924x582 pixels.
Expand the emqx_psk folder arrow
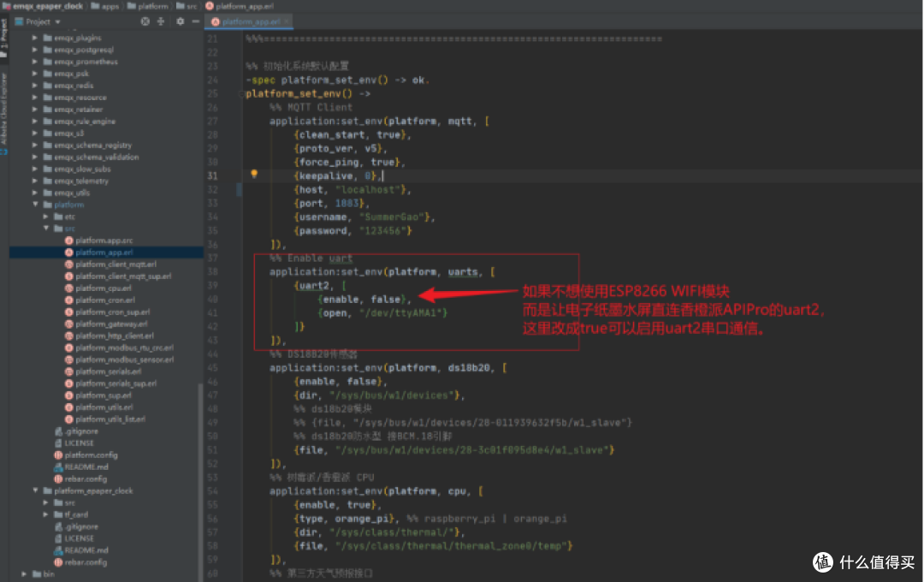tap(35, 74)
